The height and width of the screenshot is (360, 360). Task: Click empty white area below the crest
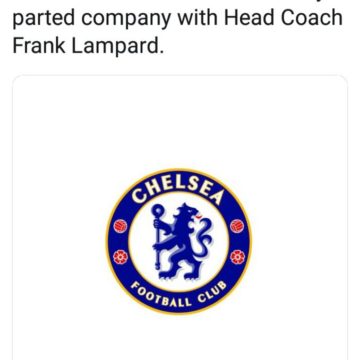(180, 337)
